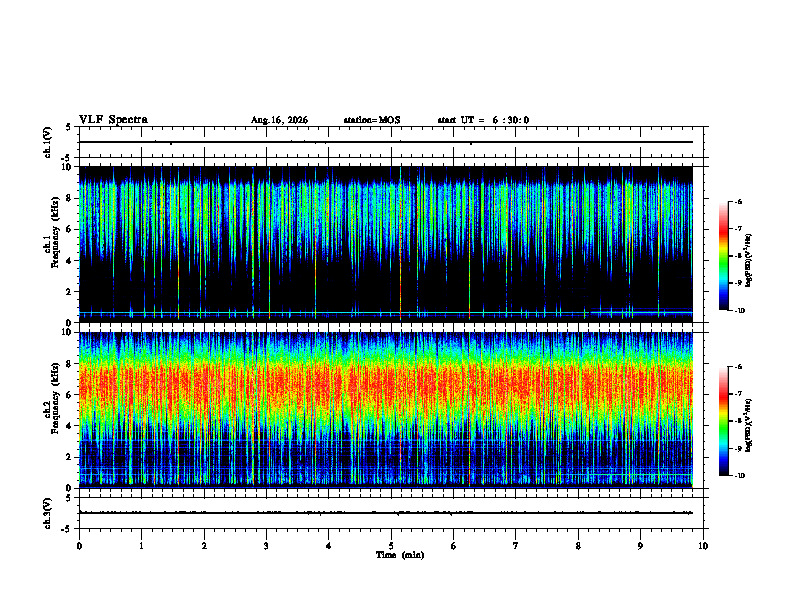Viewport: 792px width, 612px height.
Task: Click the '4' tick on the time axis
Action: coord(328,546)
